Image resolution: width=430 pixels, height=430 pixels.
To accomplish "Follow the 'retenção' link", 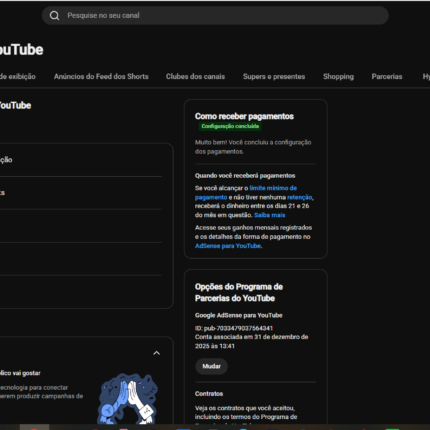I will [x=299, y=197].
